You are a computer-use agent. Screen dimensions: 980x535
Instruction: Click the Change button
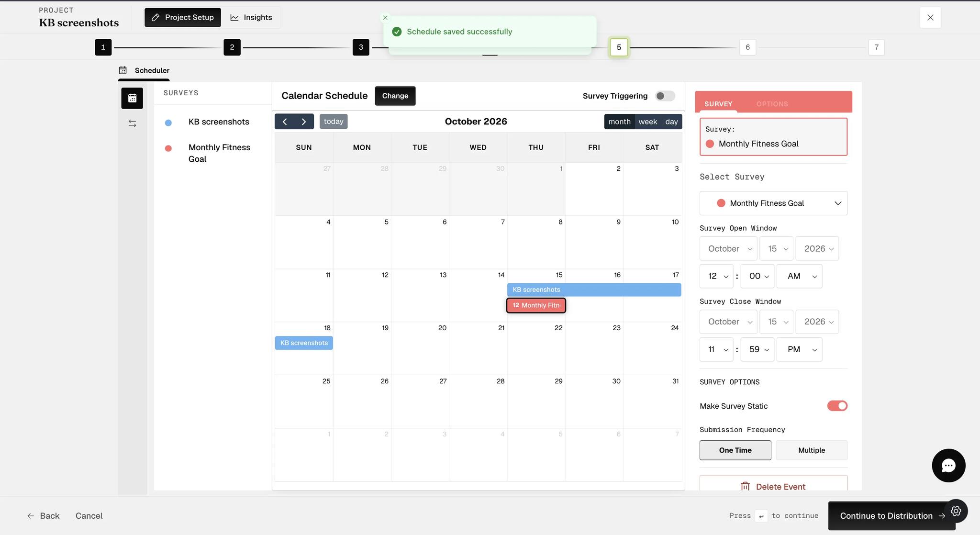coord(395,96)
